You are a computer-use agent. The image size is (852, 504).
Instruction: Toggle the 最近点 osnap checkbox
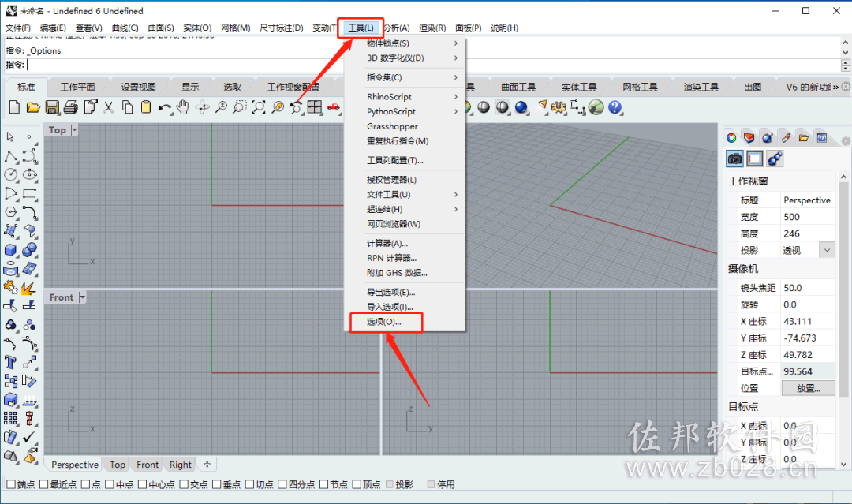(x=44, y=484)
